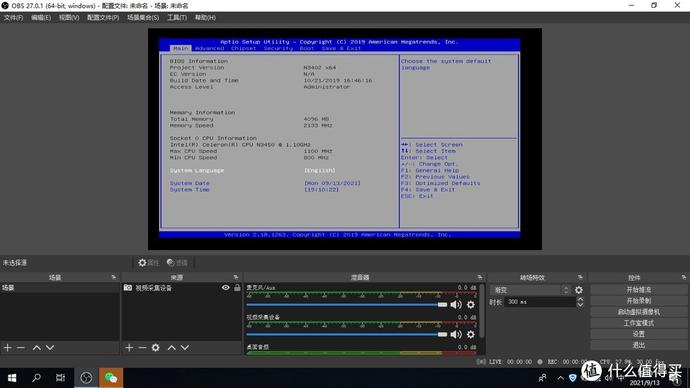Open the 文件(F) menu
Image resolution: width=690 pixels, height=388 pixels.
13,18
